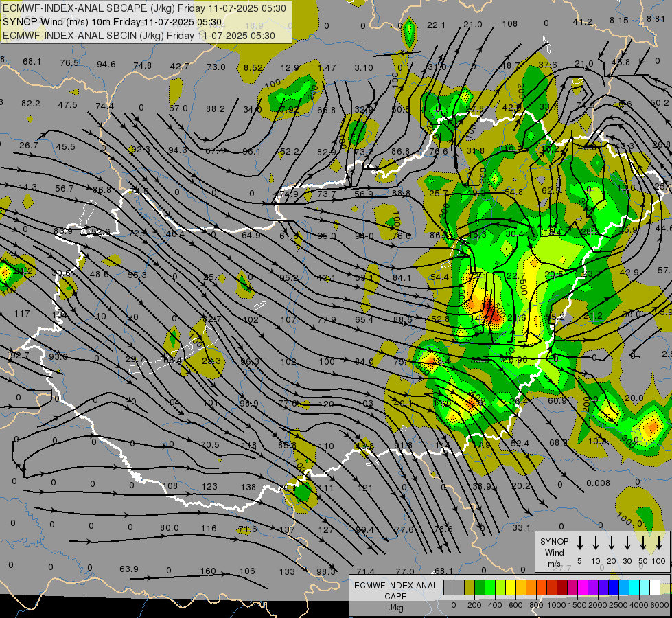Click the 116 value on the map

coord(209,528)
